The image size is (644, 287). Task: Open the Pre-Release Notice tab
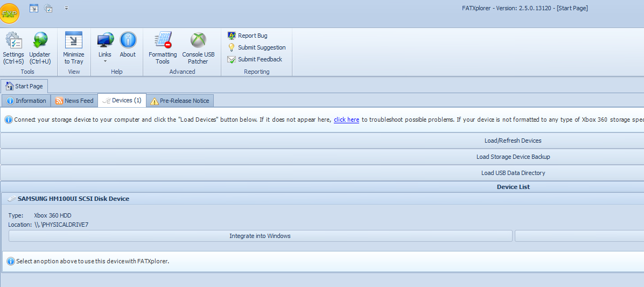point(181,101)
